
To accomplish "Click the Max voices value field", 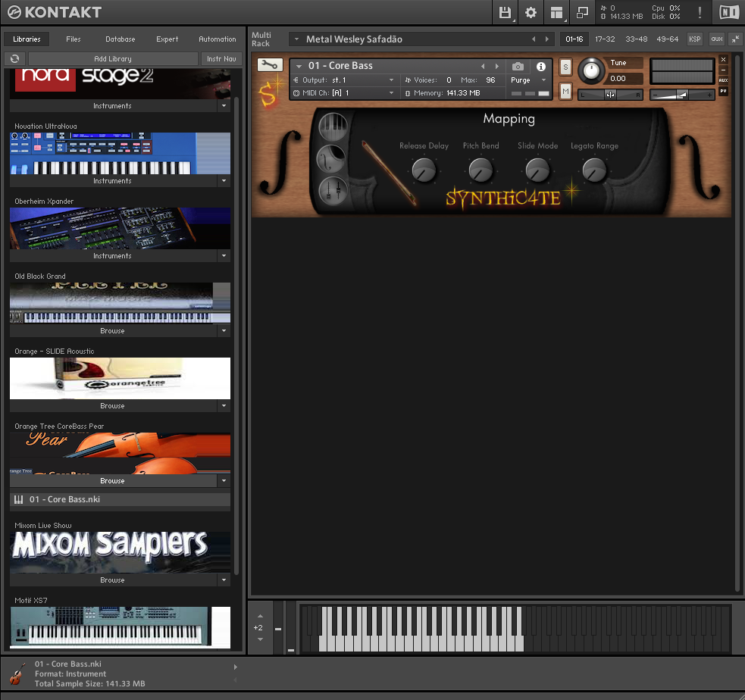I will tap(490, 80).
